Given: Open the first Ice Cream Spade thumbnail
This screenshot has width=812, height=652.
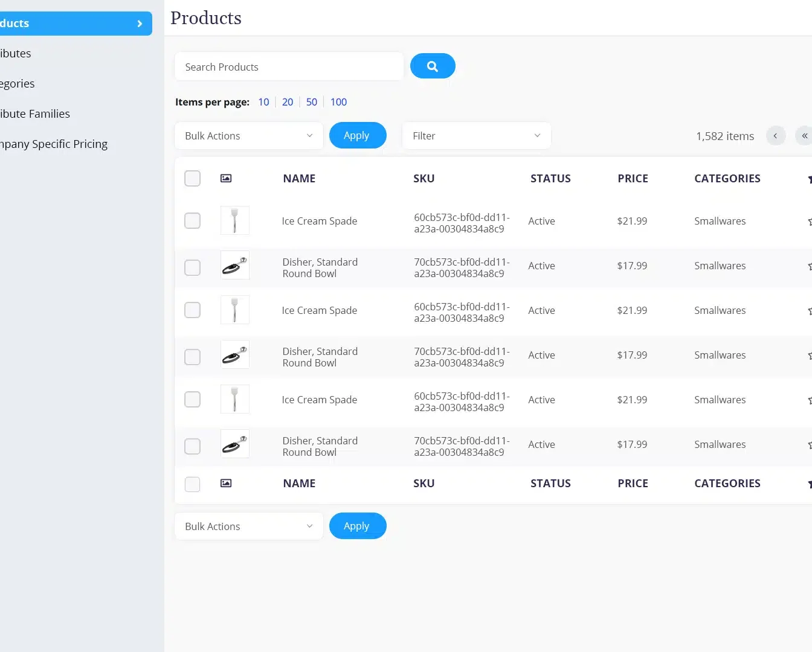Looking at the screenshot, I should (235, 221).
